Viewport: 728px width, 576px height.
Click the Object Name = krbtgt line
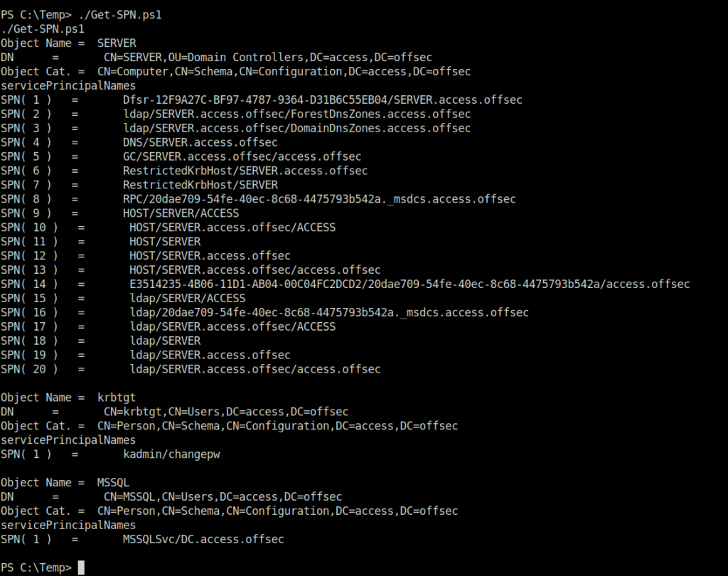[x=68, y=398]
